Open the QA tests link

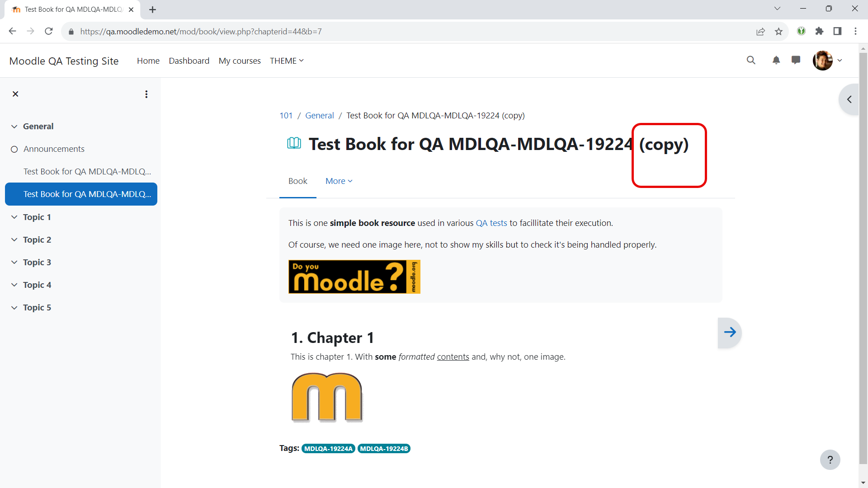point(491,223)
